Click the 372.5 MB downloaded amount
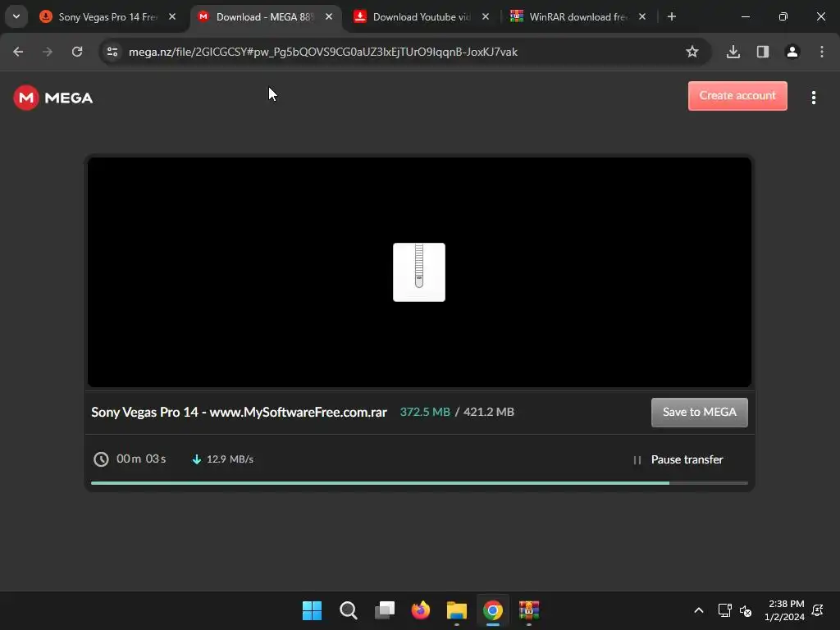 click(425, 412)
